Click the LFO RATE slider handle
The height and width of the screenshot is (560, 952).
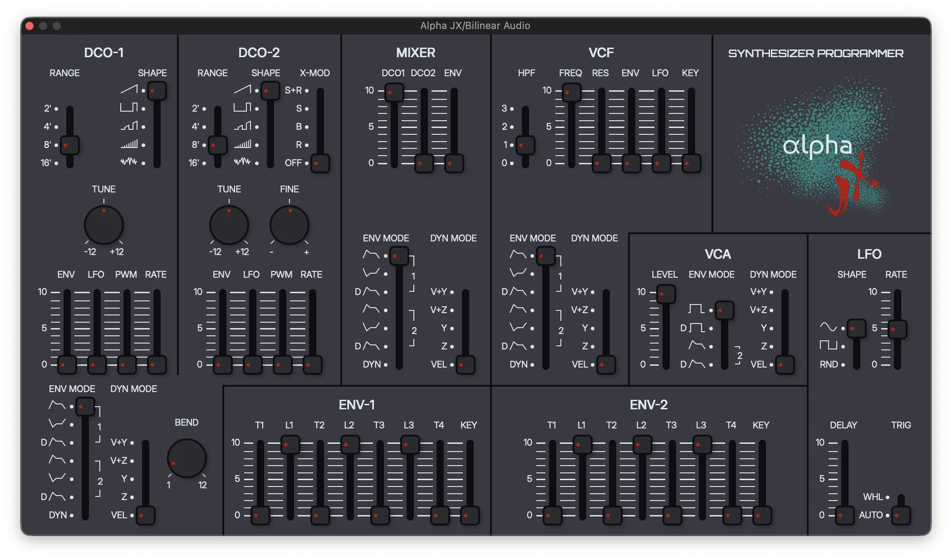pyautogui.click(x=897, y=329)
